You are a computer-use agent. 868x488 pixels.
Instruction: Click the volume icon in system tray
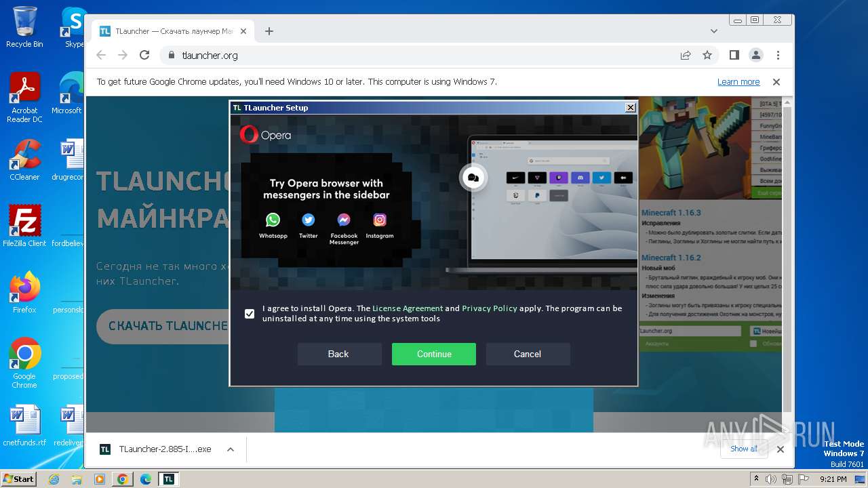[771, 479]
